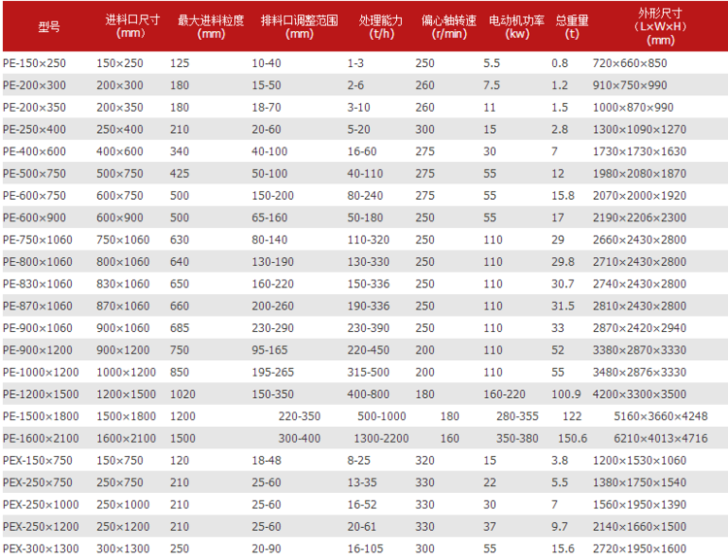Image resolution: width=728 pixels, height=560 pixels.
Task: Select the 最大进料粒度 header cell
Action: tap(211, 26)
